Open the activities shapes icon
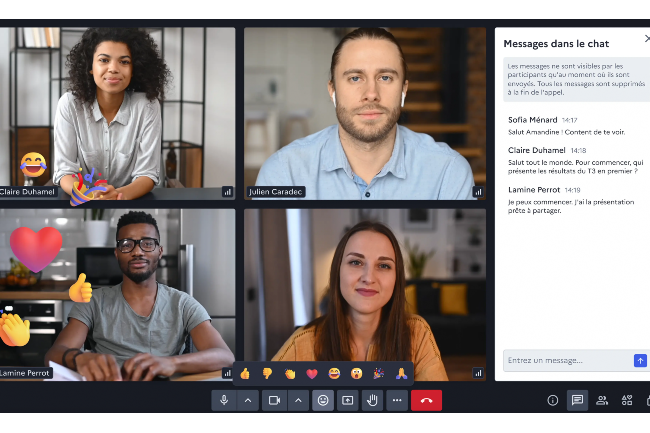650x433 pixels. [x=627, y=400]
